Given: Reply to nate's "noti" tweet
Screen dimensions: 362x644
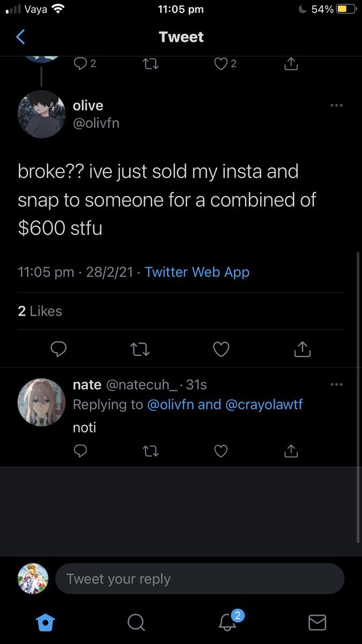Looking at the screenshot, I should [x=80, y=451].
